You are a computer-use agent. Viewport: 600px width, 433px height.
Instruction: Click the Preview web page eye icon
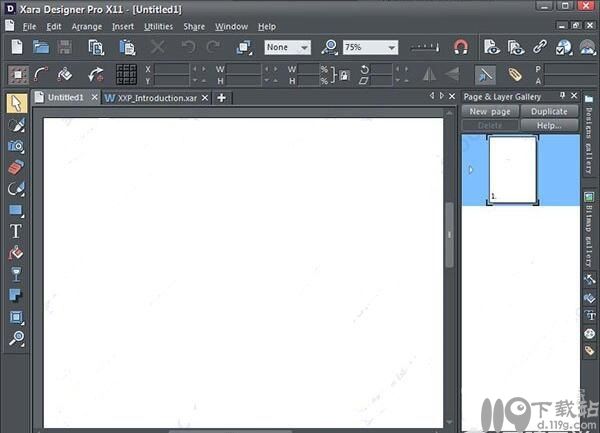click(x=491, y=47)
